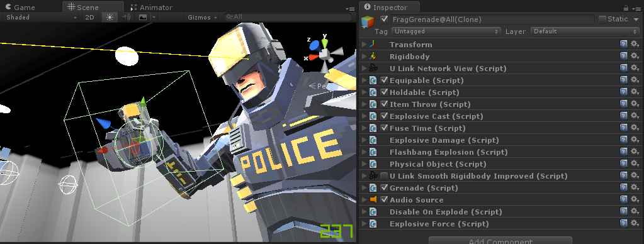Open Equipable script gear menu
The width and height of the screenshot is (644, 244).
coord(635,80)
